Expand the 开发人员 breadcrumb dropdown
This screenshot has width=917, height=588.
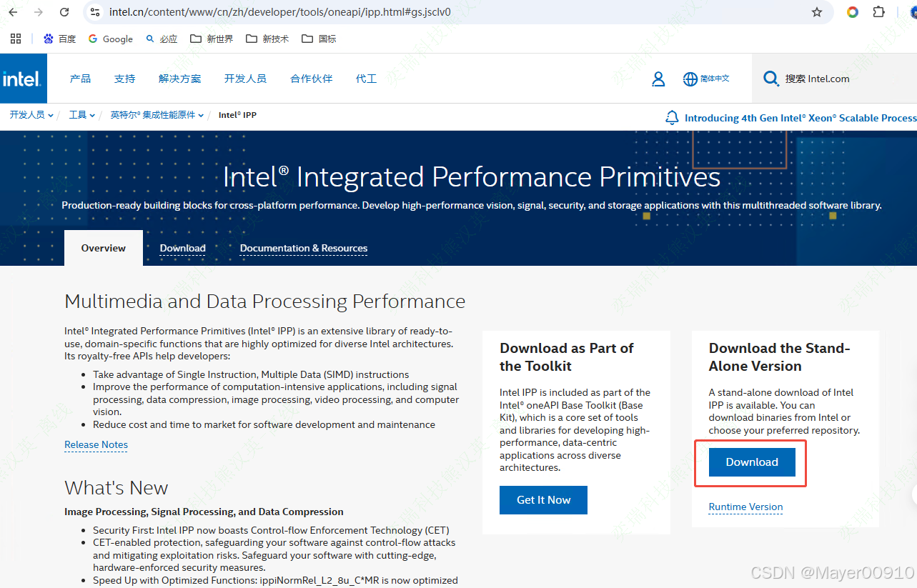(x=27, y=114)
